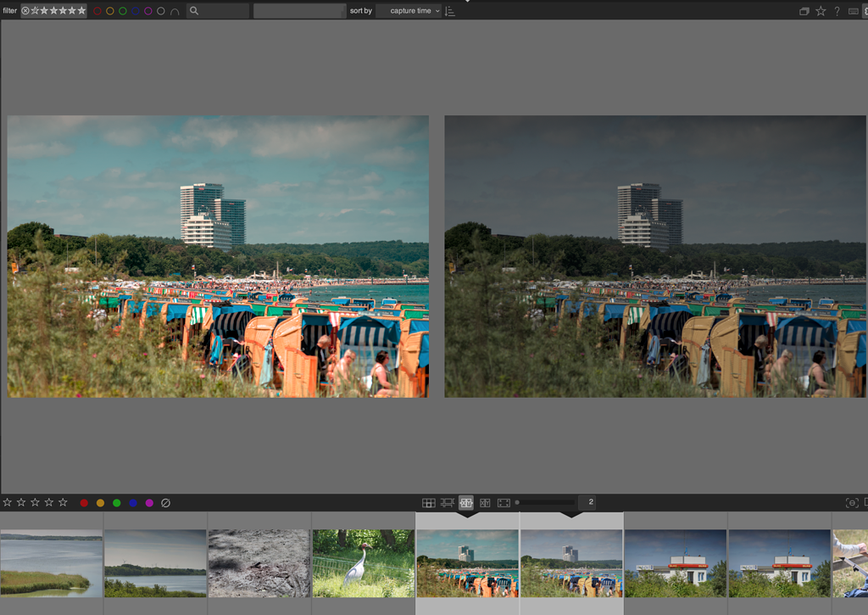
Task: Switch to Grid view in the bottom toolbar
Action: [429, 502]
